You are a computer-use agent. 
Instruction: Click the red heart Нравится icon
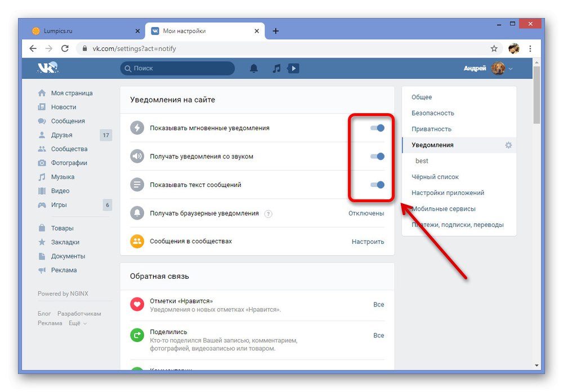click(137, 305)
